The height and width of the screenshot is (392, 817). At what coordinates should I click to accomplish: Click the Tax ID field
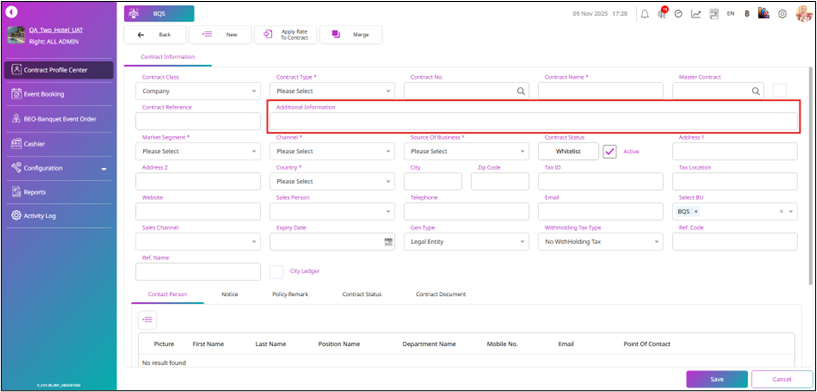pos(600,181)
